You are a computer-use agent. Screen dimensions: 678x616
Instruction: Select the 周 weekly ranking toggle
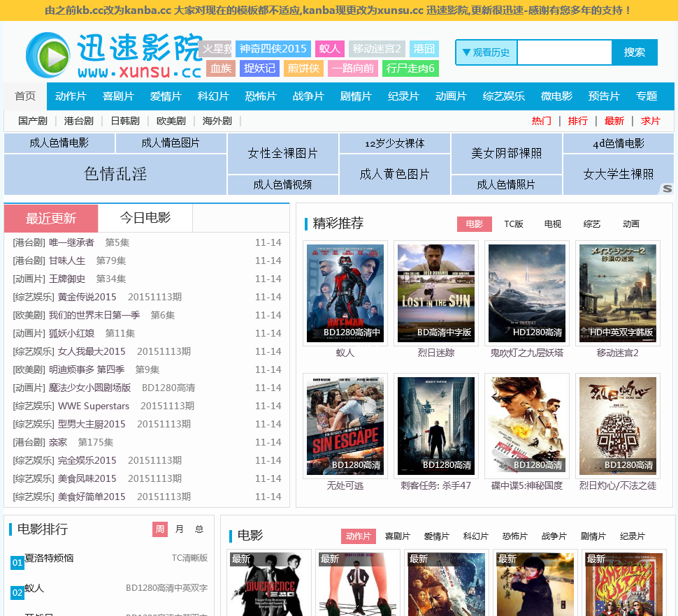point(159,529)
